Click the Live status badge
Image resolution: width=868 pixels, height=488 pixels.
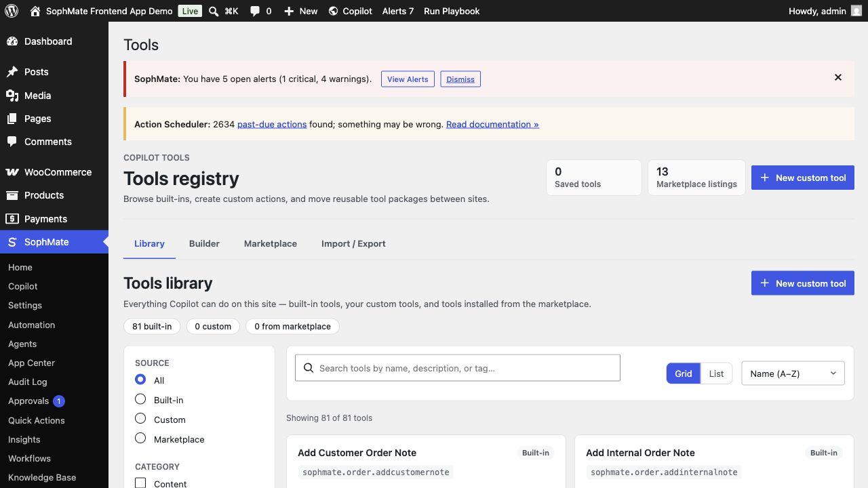pos(191,11)
